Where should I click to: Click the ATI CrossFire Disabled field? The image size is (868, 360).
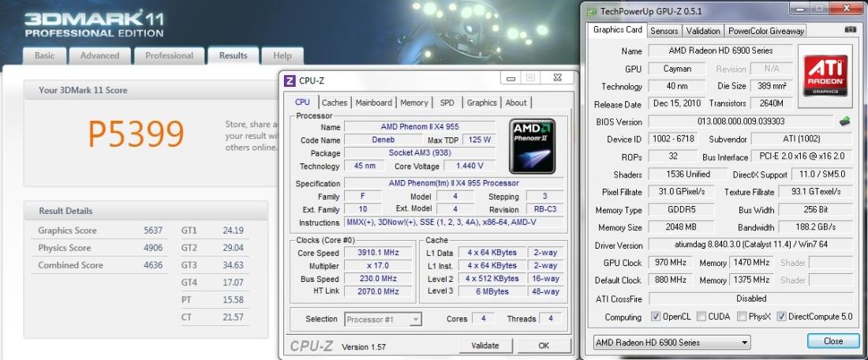point(750,298)
